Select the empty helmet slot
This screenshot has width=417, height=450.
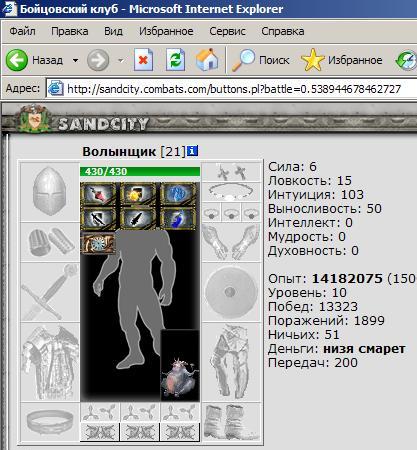coord(50,192)
